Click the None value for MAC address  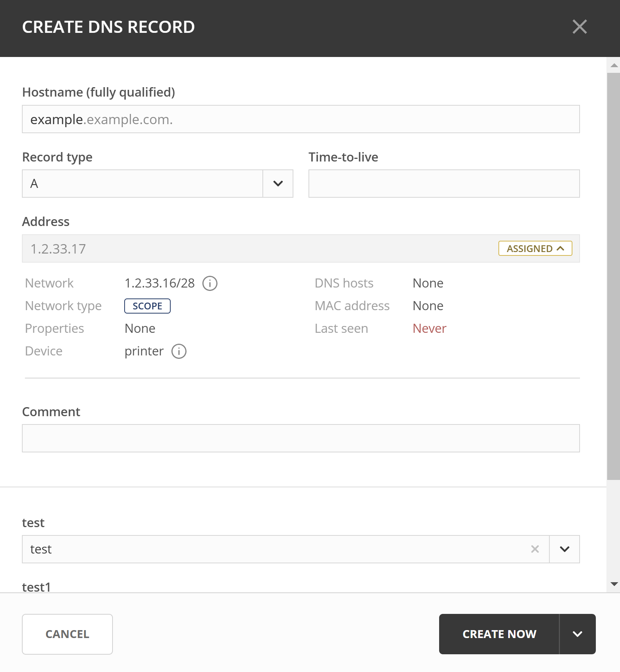(x=427, y=306)
